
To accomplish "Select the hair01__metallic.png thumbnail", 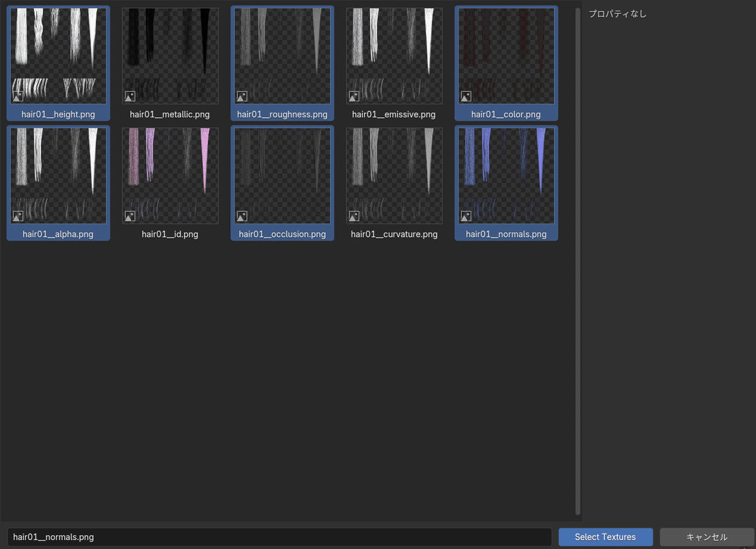I will pyautogui.click(x=170, y=56).
